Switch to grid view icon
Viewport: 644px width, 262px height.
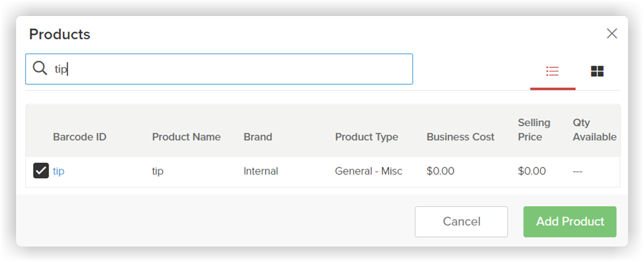click(597, 71)
